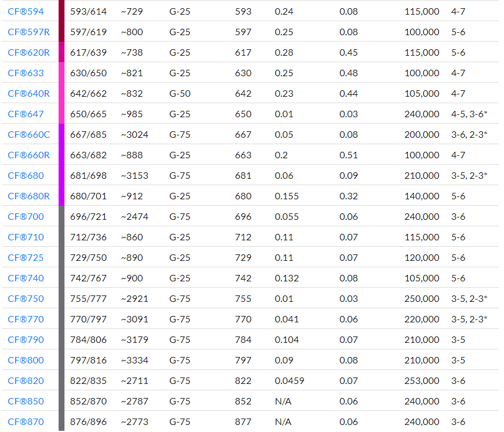Open the CF®647 dye link

click(x=26, y=114)
